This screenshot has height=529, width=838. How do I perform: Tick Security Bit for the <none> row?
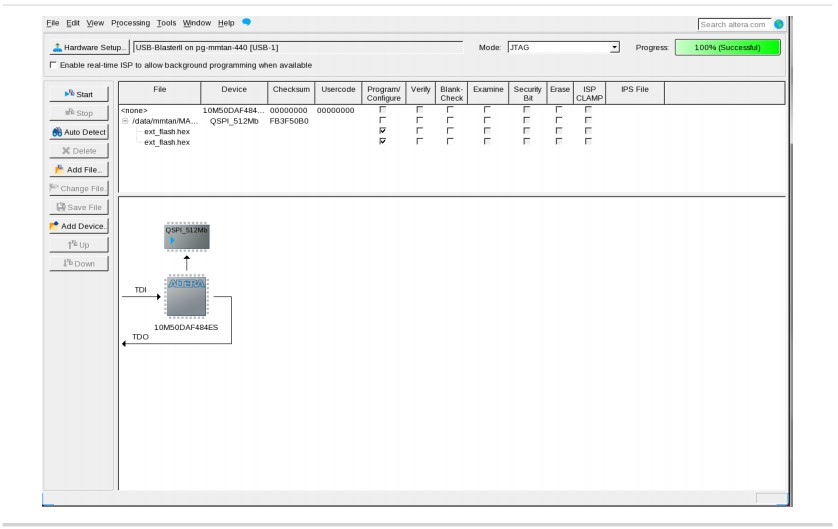[526, 110]
